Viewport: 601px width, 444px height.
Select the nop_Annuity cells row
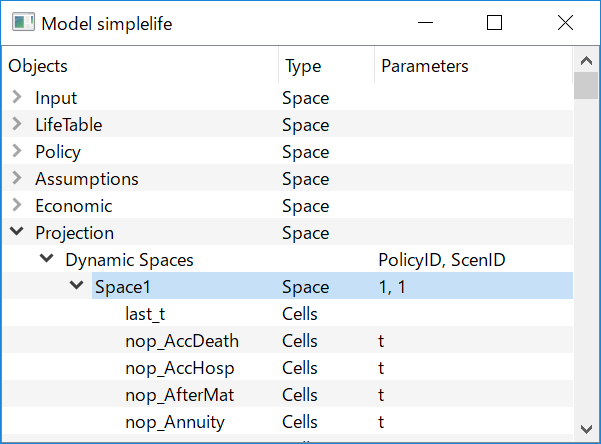pos(287,422)
